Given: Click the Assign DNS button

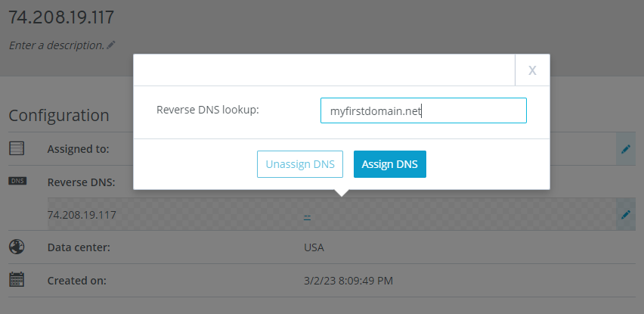Looking at the screenshot, I should click(390, 164).
